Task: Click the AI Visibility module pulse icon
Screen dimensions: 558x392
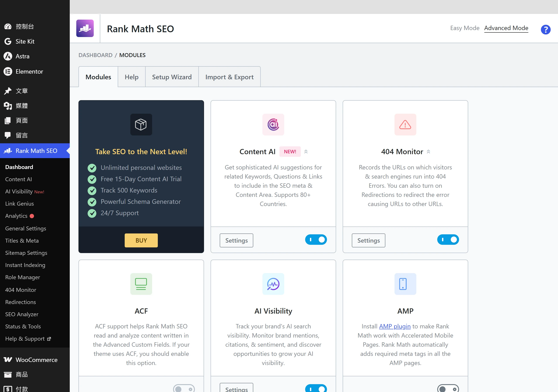Action: [273, 284]
